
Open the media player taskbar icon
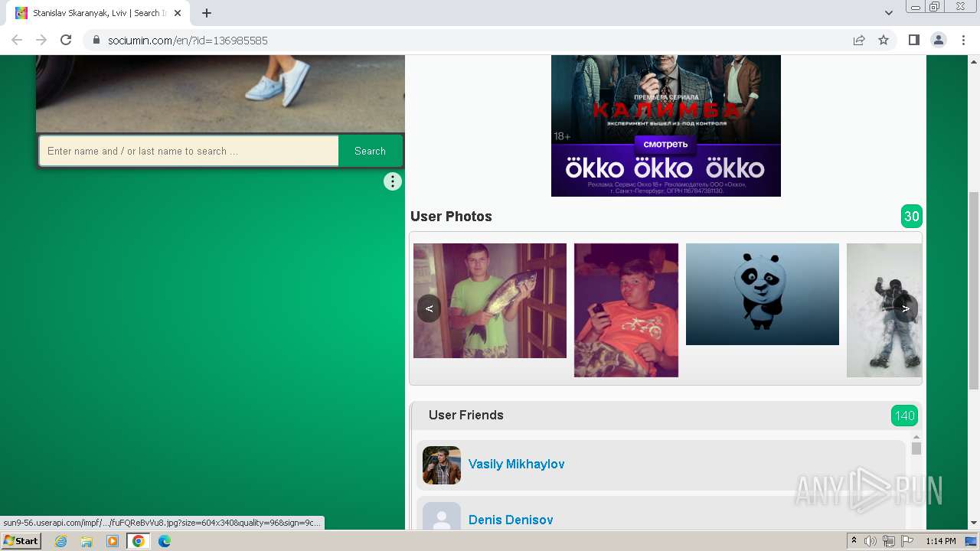(113, 541)
